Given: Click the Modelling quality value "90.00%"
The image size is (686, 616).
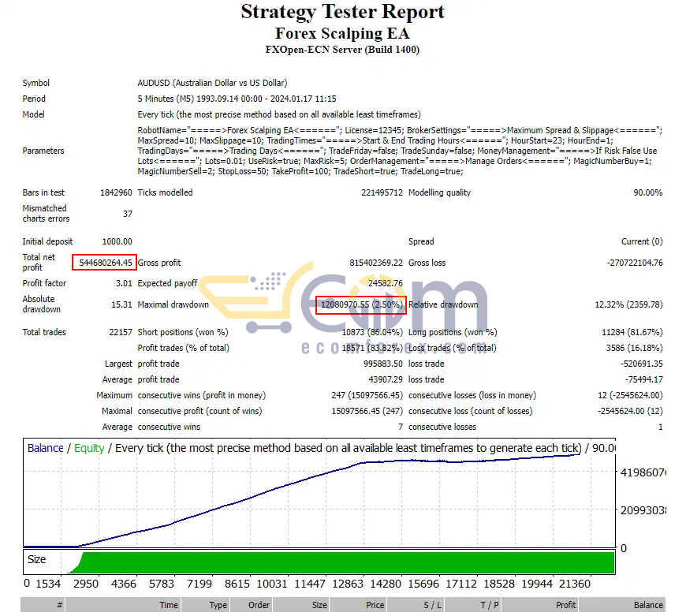Looking at the screenshot, I should (x=648, y=192).
